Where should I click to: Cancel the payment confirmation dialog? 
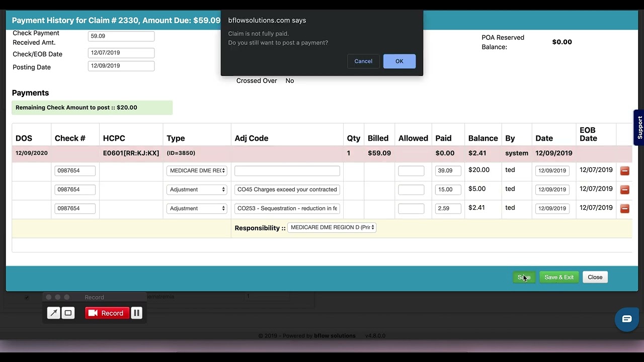click(x=363, y=61)
